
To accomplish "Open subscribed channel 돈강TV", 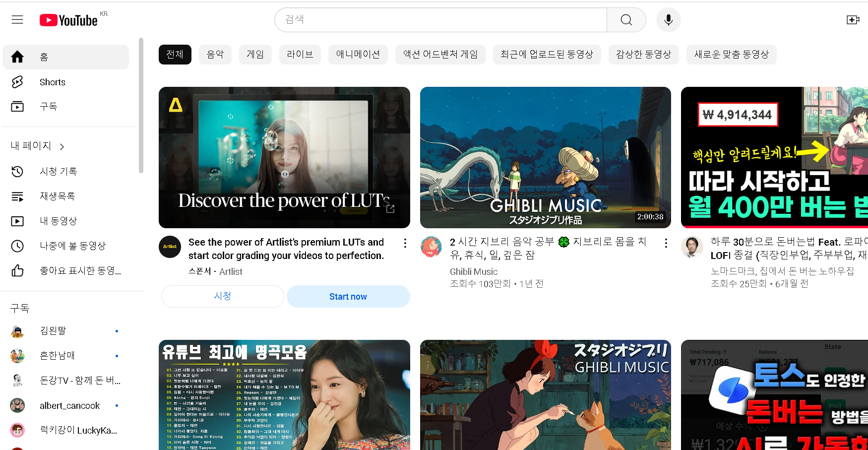I will 66,381.
